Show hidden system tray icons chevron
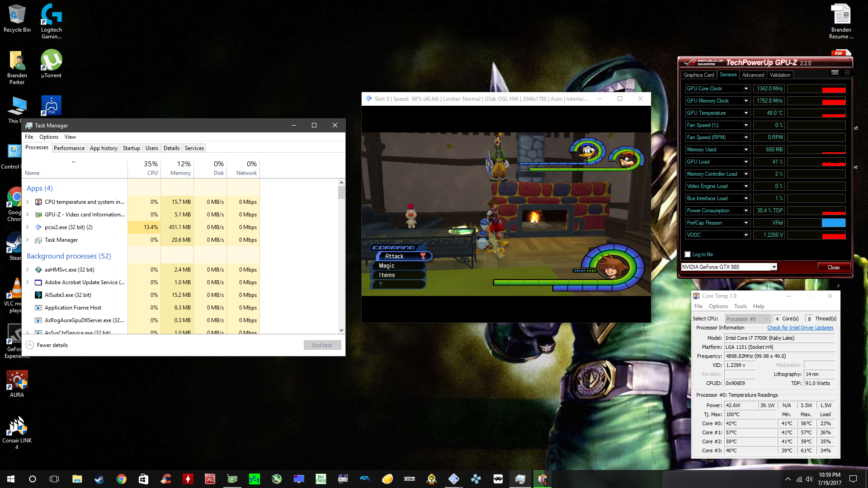Image resolution: width=868 pixels, height=488 pixels. (788, 479)
